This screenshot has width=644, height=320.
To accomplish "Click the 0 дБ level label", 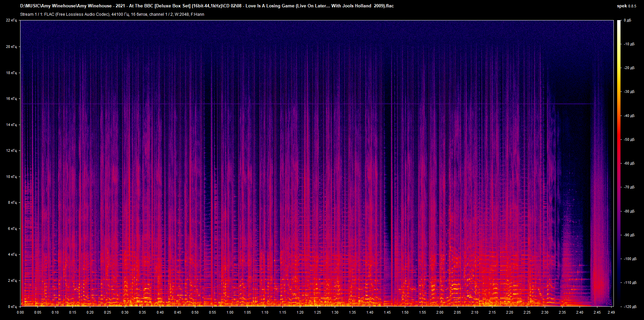I will tap(627, 20).
